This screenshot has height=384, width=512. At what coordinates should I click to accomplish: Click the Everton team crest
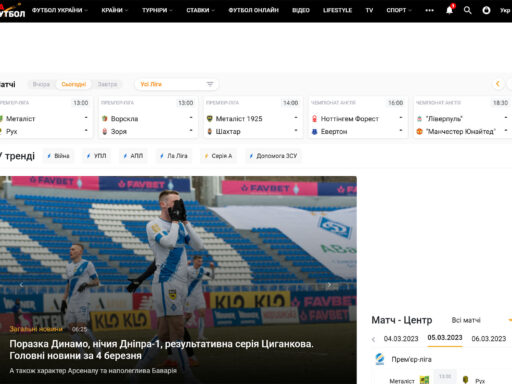coord(314,131)
